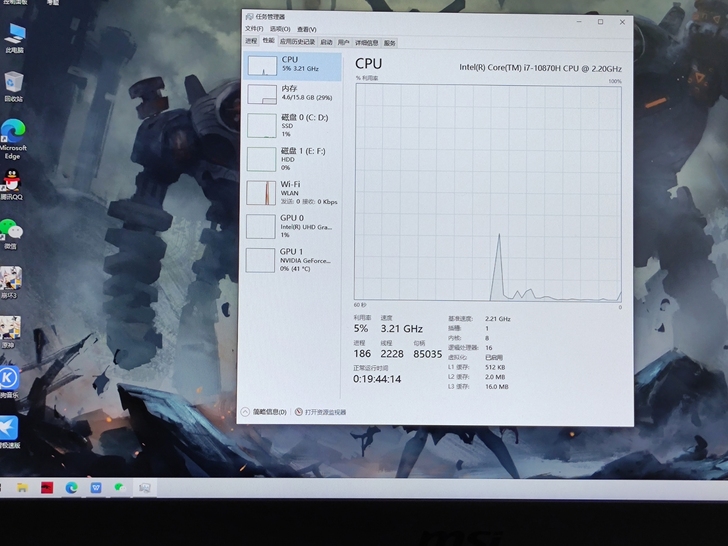Switch to the 详细信息 tab
728x546 pixels.
coord(367,43)
